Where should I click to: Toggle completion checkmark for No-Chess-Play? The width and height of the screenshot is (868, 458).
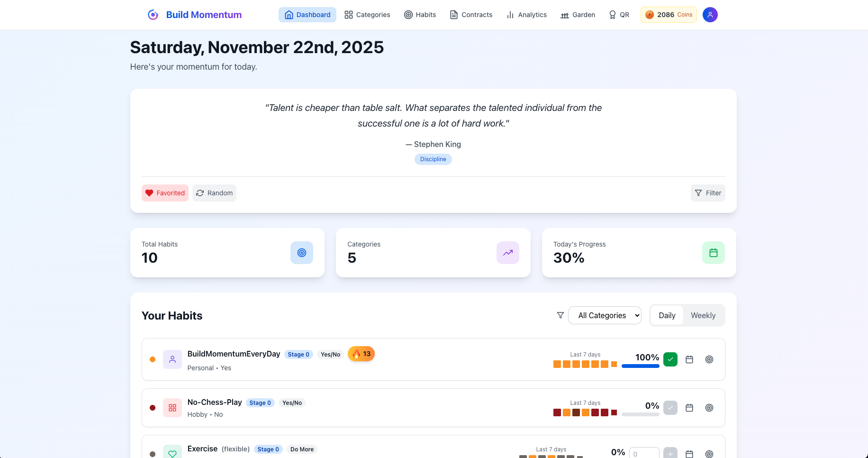(x=670, y=407)
